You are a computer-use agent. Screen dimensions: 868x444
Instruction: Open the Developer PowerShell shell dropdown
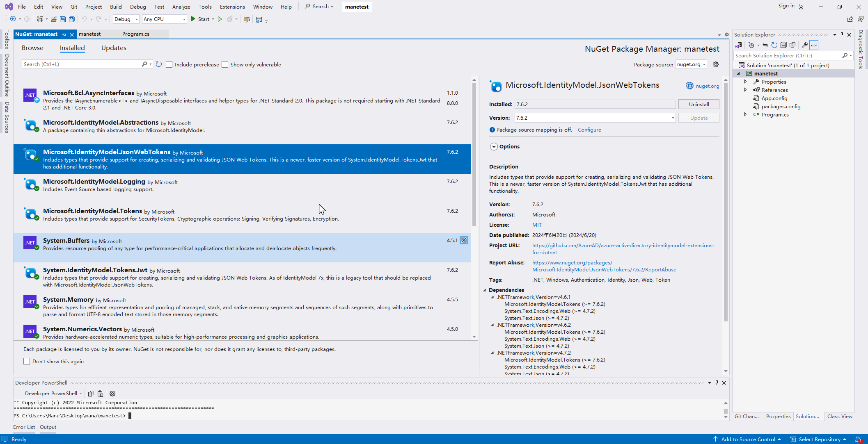click(x=81, y=393)
